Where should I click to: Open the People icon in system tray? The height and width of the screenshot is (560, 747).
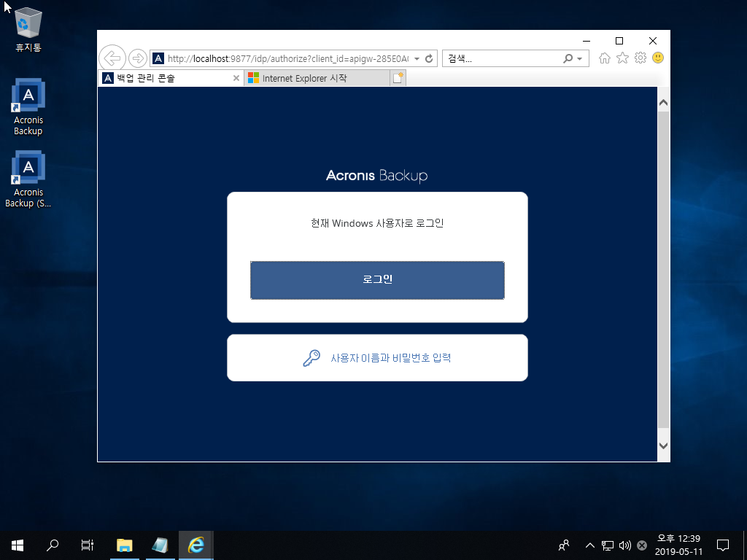click(x=564, y=545)
